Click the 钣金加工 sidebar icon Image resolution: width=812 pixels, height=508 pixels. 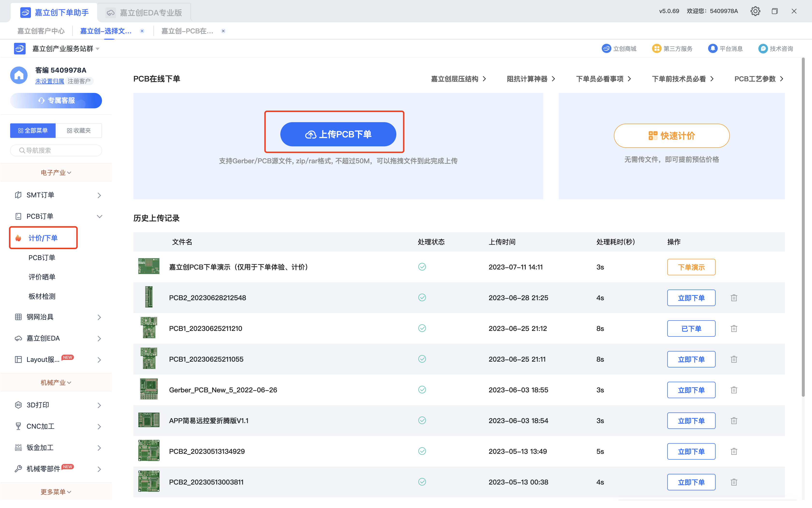point(18,448)
